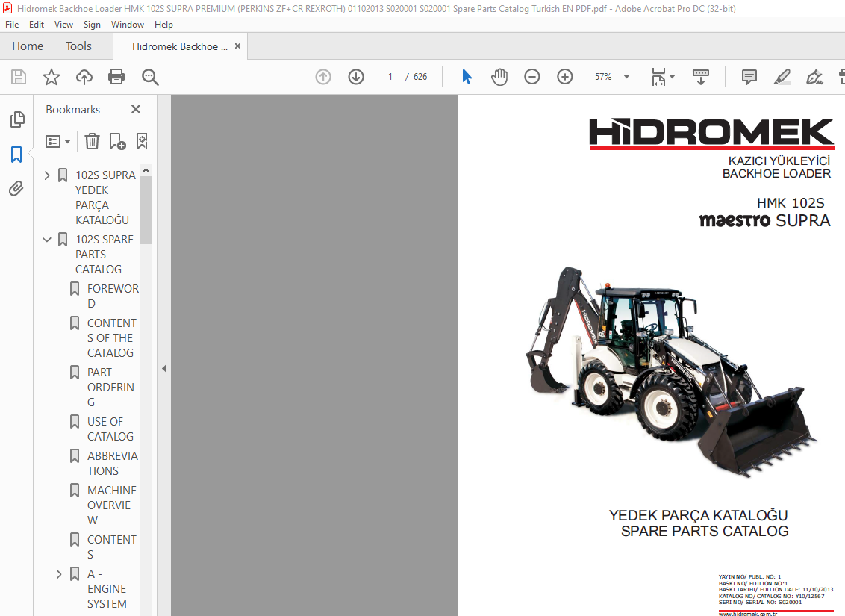Image resolution: width=845 pixels, height=616 pixels.
Task: Expand 102S SUPRA YEDEK PARÇA KATALOĞU bookmark
Action: [x=47, y=175]
